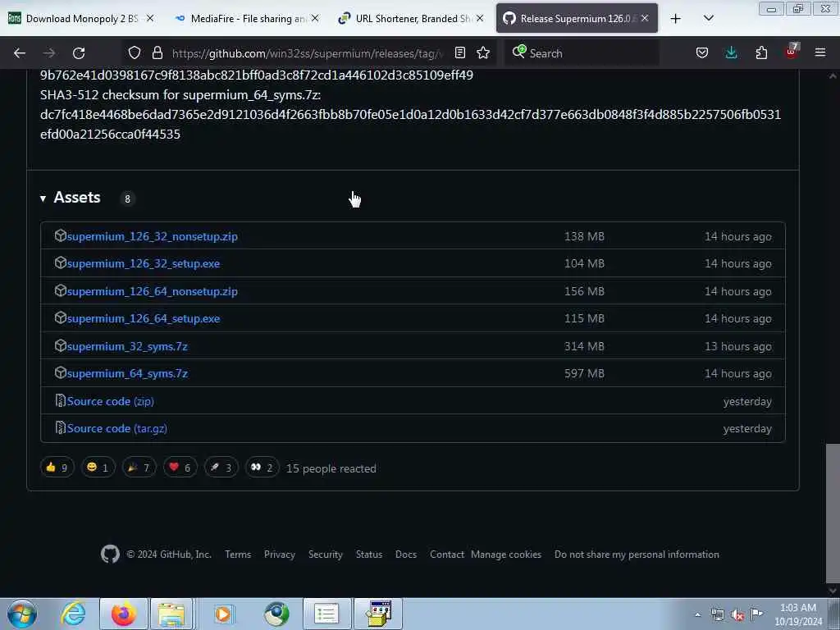Download Source code (zip)
840x630 pixels.
[x=111, y=402]
